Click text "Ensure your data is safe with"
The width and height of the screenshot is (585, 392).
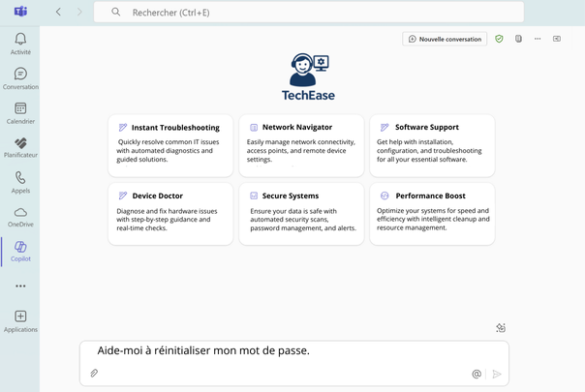coord(293,211)
